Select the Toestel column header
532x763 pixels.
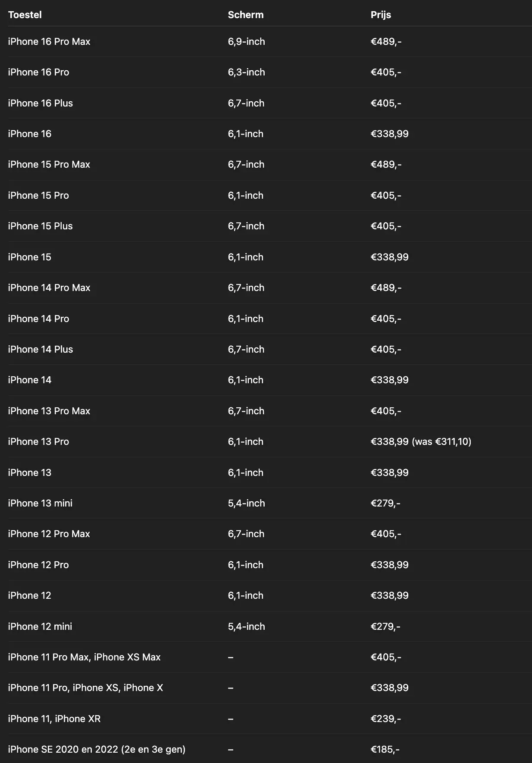click(25, 15)
